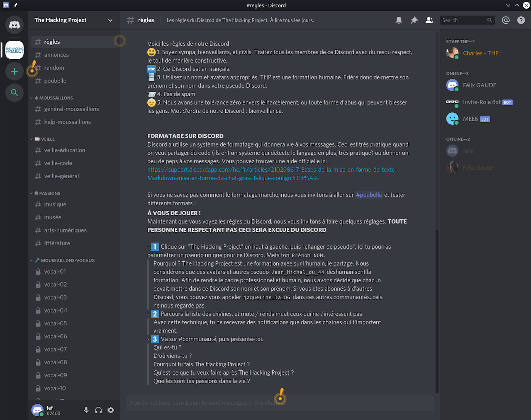This screenshot has height=420, width=531.
Task: Click window menu chevron in title bar
Action: (x=508, y=5)
